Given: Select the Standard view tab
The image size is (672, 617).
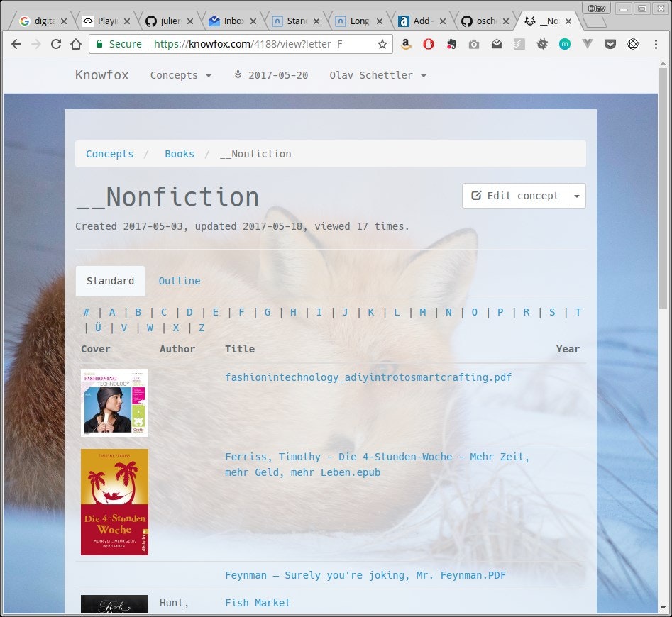Looking at the screenshot, I should point(110,282).
